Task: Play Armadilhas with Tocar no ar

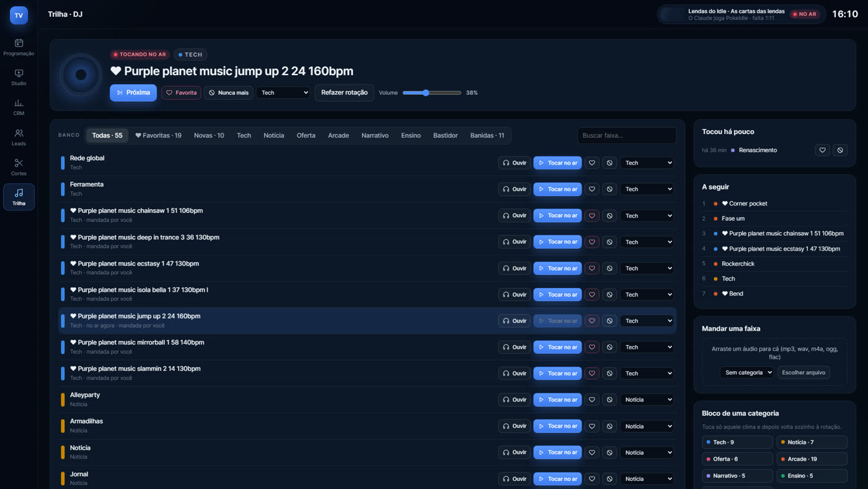Action: [557, 426]
